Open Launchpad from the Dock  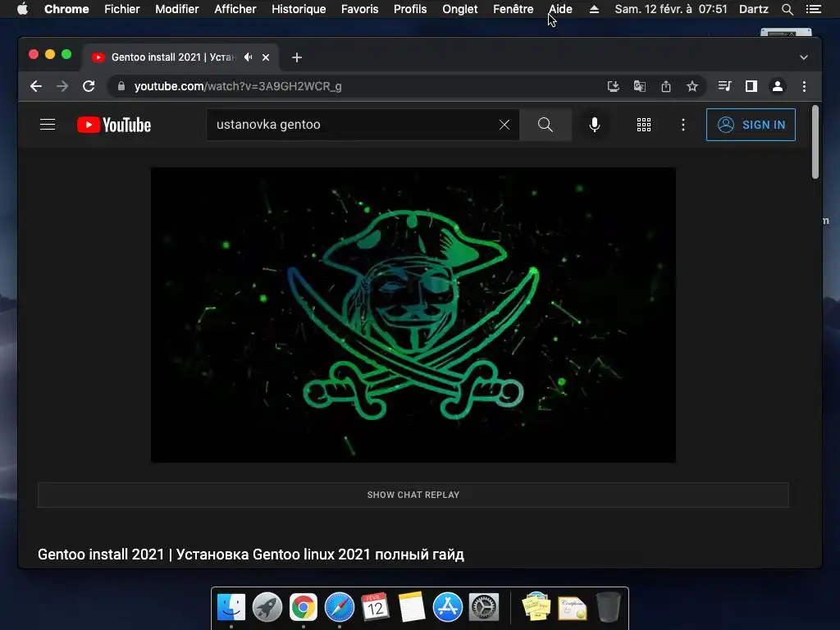click(x=267, y=607)
